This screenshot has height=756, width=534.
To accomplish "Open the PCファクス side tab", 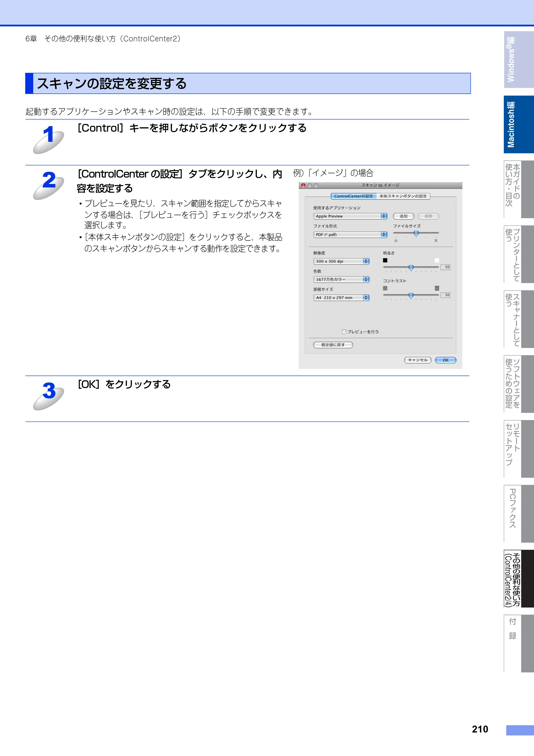I will [x=519, y=514].
